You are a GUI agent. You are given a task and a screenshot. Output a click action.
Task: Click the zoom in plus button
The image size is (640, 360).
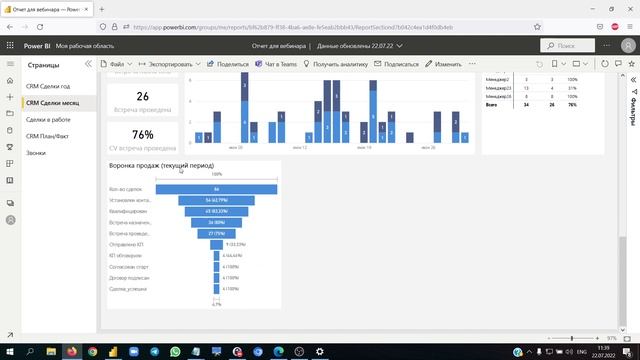(x=597, y=338)
